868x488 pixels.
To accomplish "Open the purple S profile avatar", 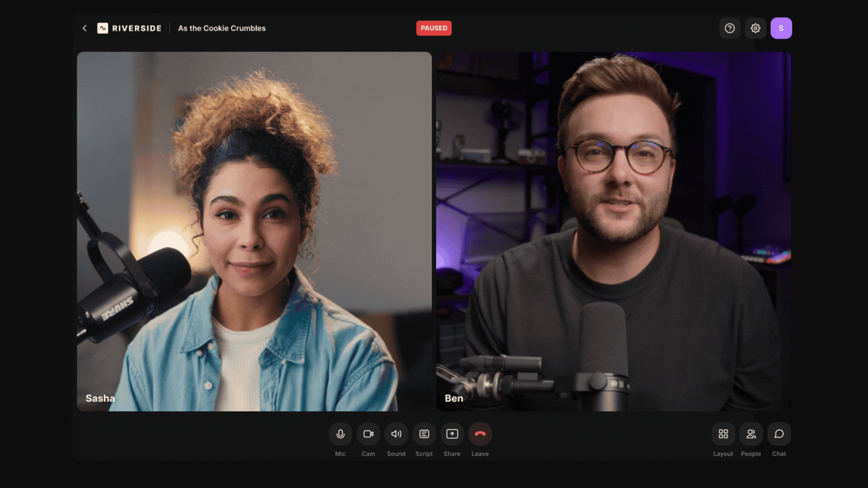I will pos(781,28).
